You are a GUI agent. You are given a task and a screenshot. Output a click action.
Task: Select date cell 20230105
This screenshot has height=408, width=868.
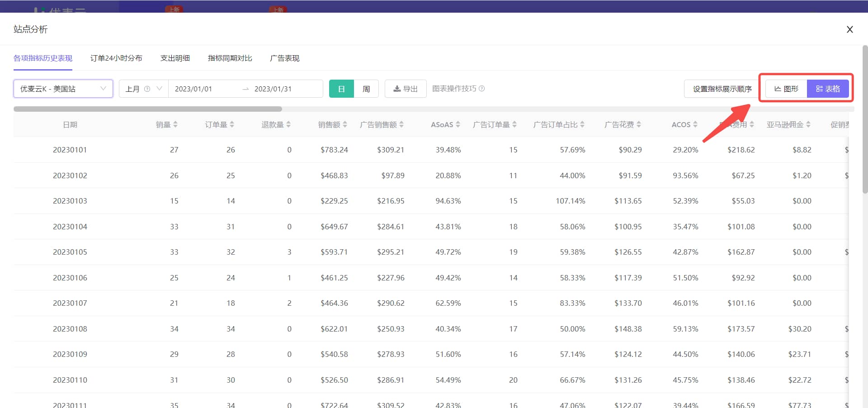(x=70, y=252)
